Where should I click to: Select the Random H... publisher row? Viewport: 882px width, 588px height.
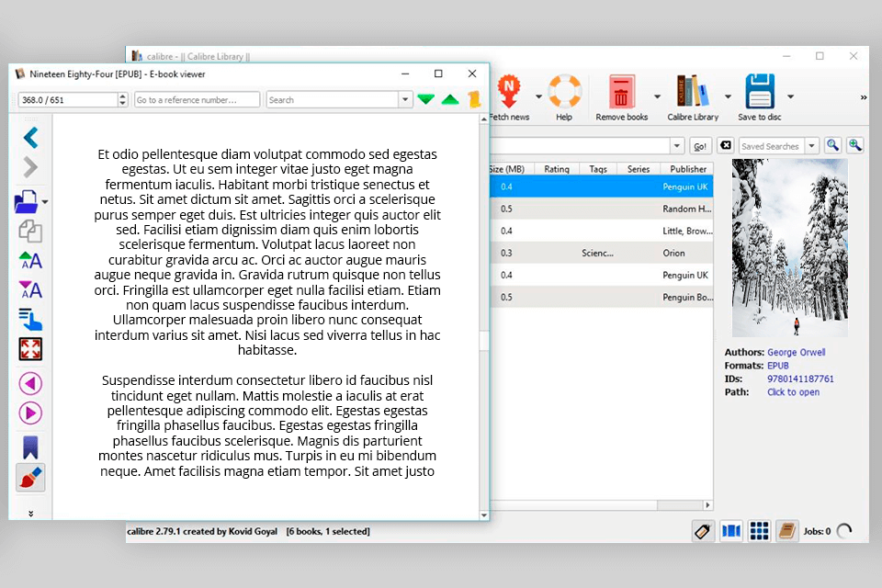coord(601,209)
